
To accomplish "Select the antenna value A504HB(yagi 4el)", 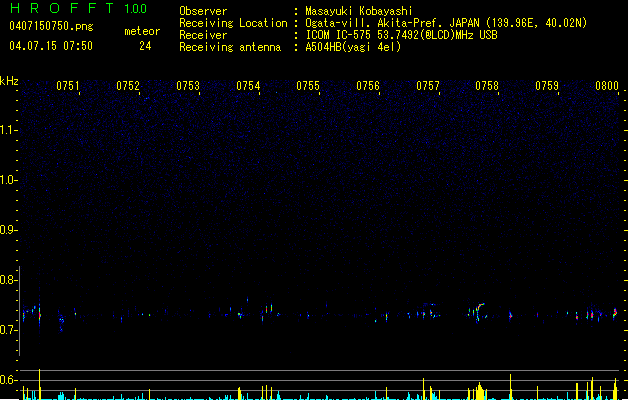I will 353,47.
